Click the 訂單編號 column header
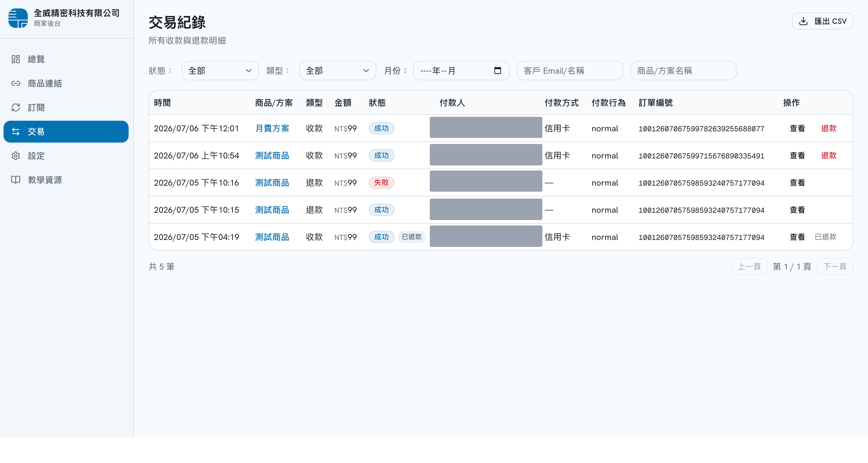This screenshot has width=868, height=463. (x=656, y=103)
